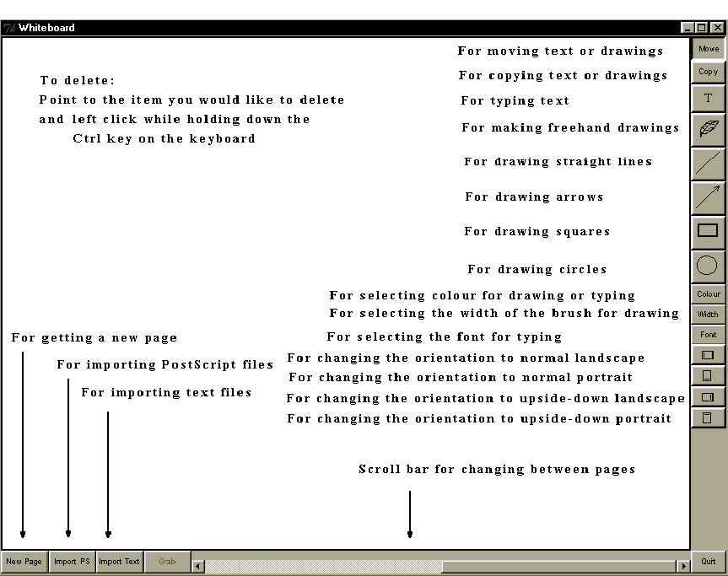Click 'orientation to normal portrait' text line
The width and height of the screenshot is (728, 576).
[x=461, y=377]
